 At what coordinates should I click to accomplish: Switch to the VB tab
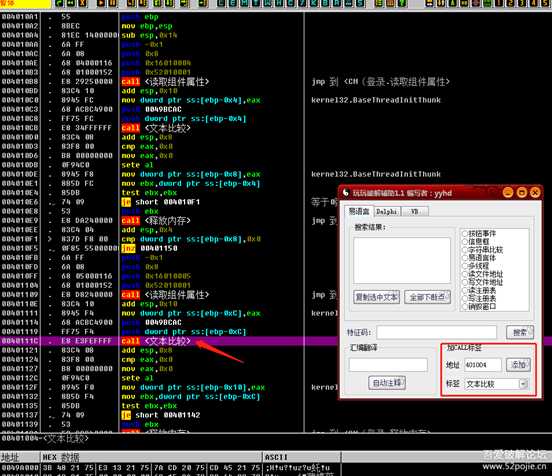[x=415, y=211]
